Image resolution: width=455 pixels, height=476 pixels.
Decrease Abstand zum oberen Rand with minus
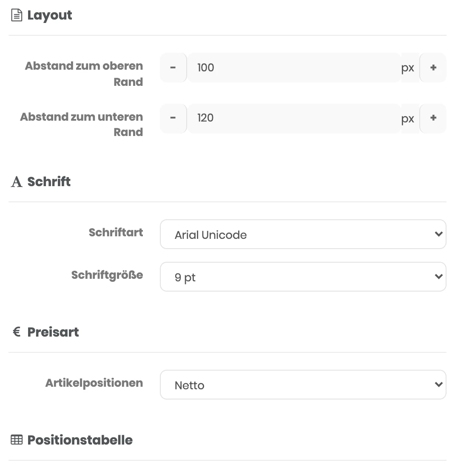pos(173,68)
